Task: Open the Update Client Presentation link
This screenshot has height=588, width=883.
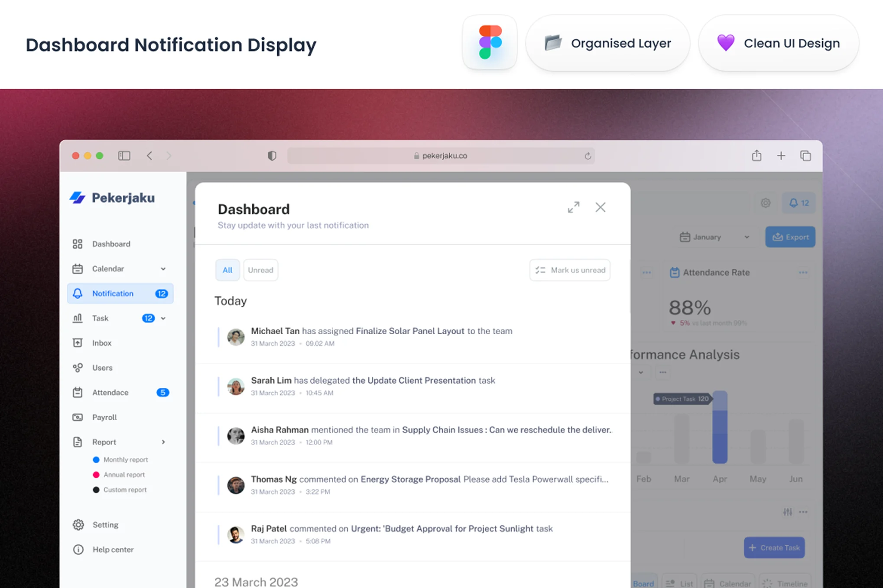Action: coord(414,380)
